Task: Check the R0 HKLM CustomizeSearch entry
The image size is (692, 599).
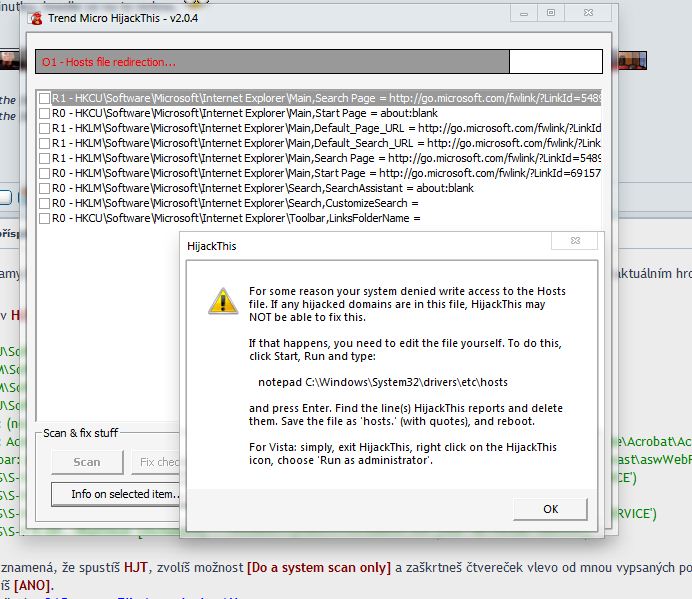Action: (x=44, y=203)
